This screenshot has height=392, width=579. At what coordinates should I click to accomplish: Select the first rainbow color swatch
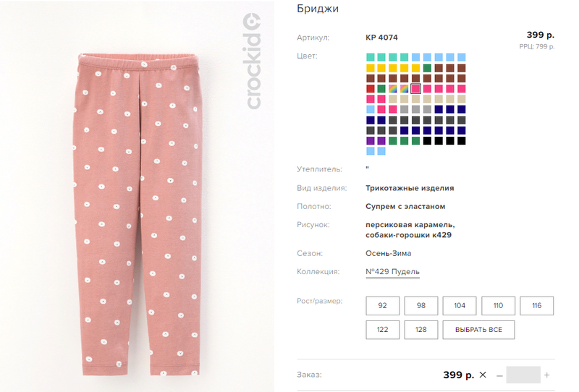point(393,88)
